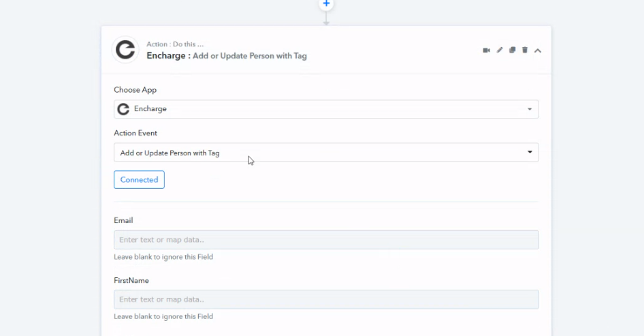Viewport: 644px width, 336px height.
Task: Click the Action Event label
Action: click(x=135, y=133)
